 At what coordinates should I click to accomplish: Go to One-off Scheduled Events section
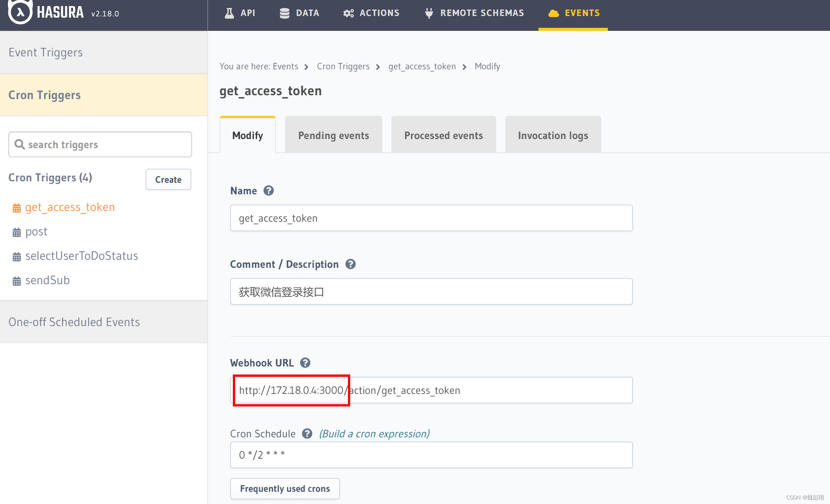tap(74, 322)
